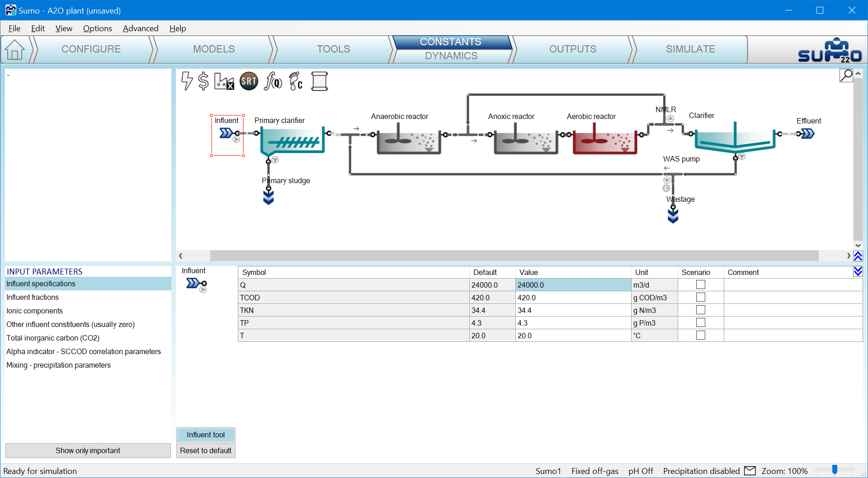Click the energy lightning bolt icon
868x478 pixels.
(x=187, y=81)
